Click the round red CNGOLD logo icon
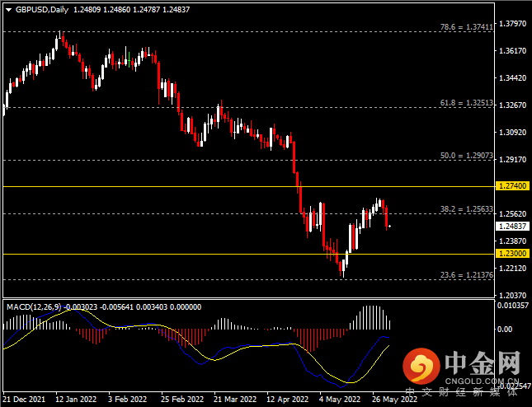The width and height of the screenshot is (532, 407). (x=421, y=367)
